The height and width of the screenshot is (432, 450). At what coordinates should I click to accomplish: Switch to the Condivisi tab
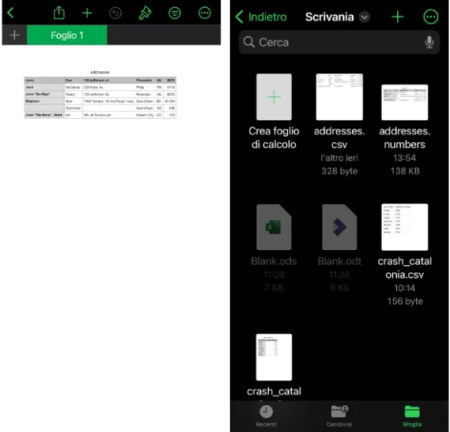click(339, 416)
